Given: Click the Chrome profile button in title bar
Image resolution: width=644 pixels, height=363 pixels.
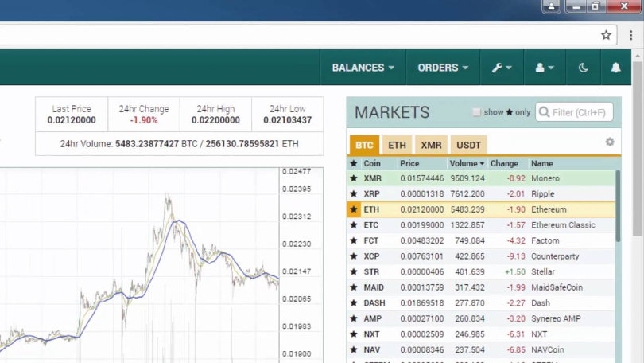Looking at the screenshot, I should pos(551,6).
